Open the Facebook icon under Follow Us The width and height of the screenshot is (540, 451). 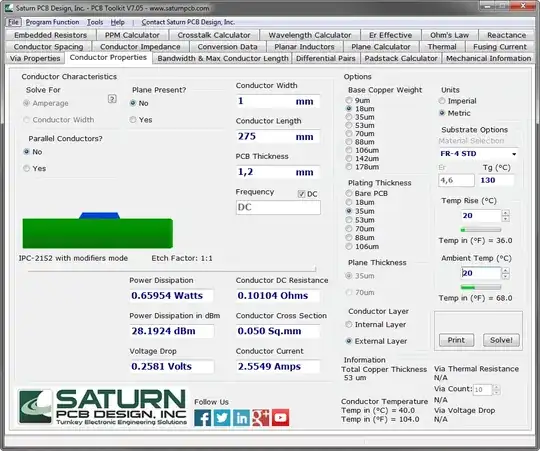pos(203,418)
